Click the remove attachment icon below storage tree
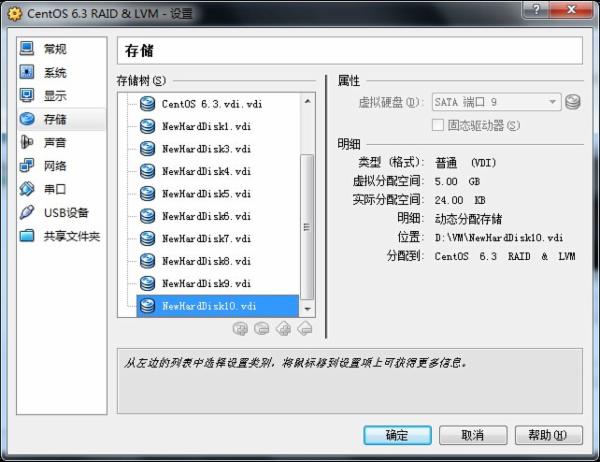 point(305,328)
